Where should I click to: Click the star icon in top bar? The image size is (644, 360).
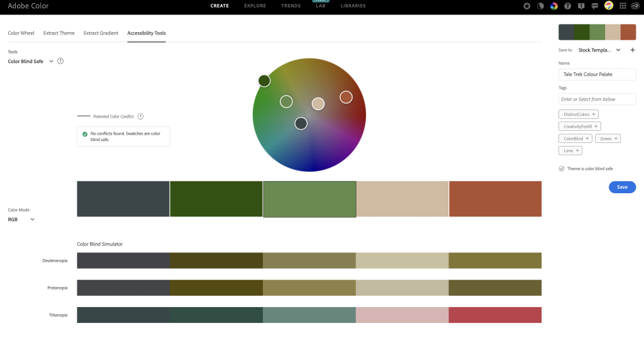(526, 6)
